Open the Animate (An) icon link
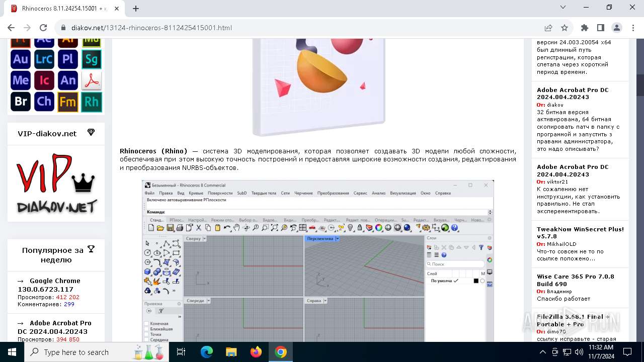Viewport: 644px width, 362px height. tap(68, 80)
